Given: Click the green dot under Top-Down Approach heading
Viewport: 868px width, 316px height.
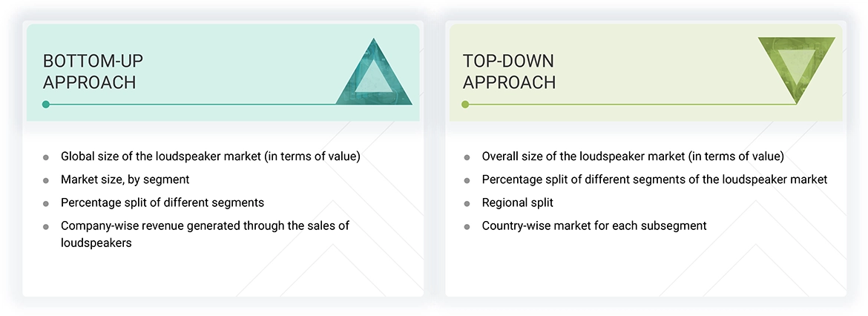Looking at the screenshot, I should click(465, 105).
